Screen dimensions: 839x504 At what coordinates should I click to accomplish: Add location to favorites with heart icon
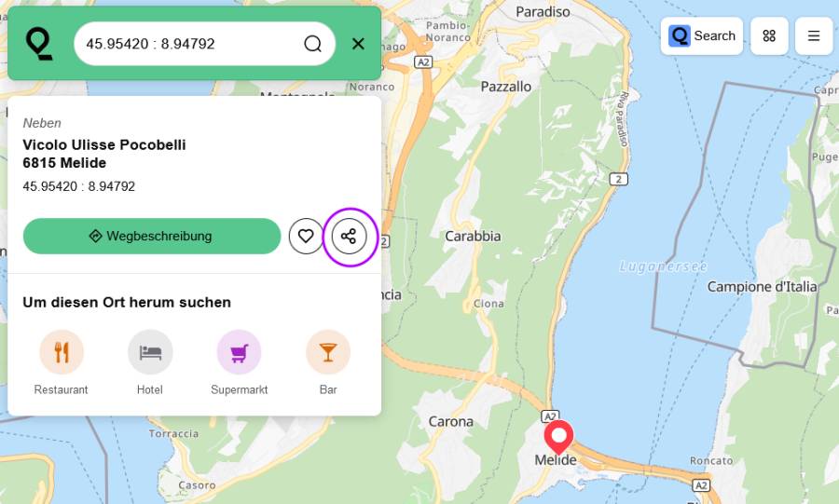point(306,236)
